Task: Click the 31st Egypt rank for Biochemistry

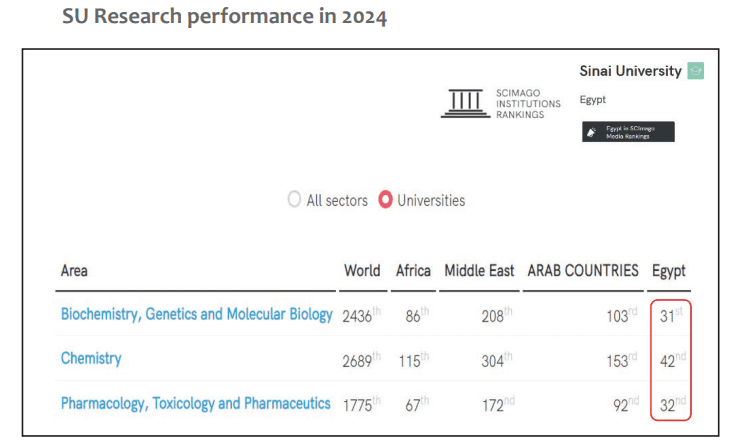Action: [x=671, y=315]
